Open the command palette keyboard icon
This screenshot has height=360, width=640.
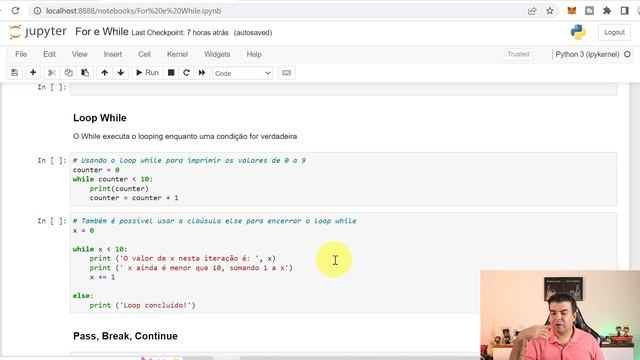pyautogui.click(x=287, y=73)
